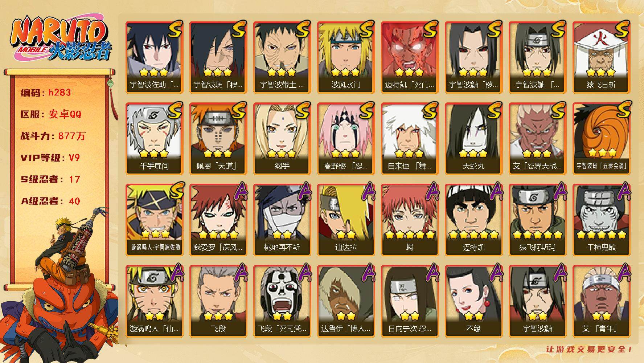Click the 纲手 character card
Viewport: 644px width, 363px height.
point(282,139)
